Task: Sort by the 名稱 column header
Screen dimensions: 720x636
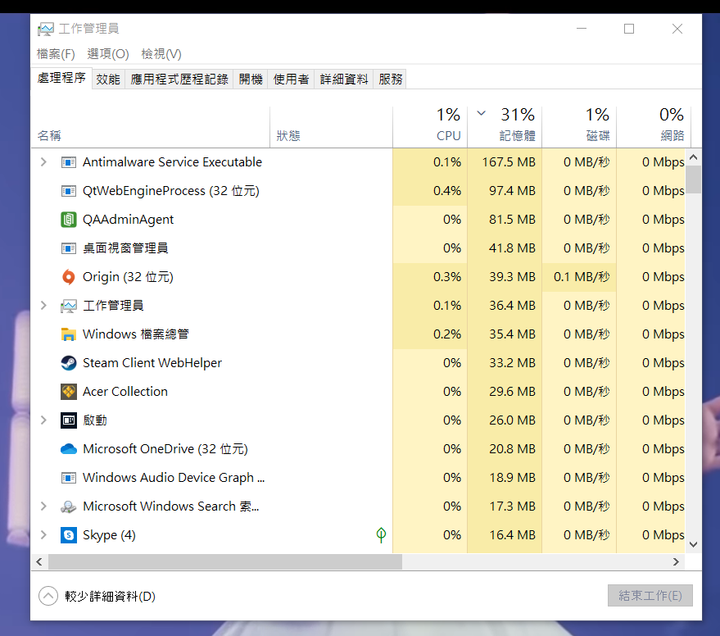Action: point(151,127)
